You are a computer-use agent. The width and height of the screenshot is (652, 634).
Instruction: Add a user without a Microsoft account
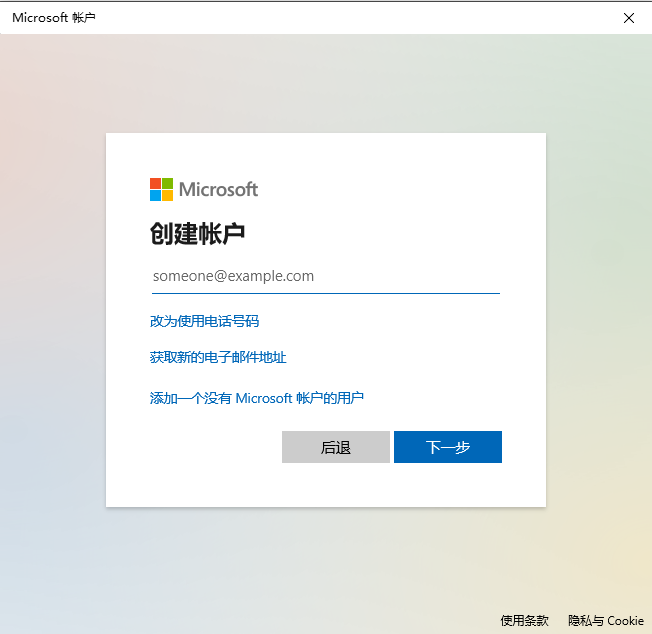[257, 398]
